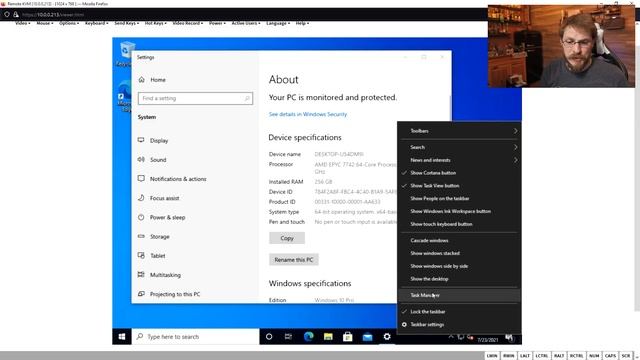Toggle Lock the taskbar
The width and height of the screenshot is (640, 360).
click(x=459, y=312)
